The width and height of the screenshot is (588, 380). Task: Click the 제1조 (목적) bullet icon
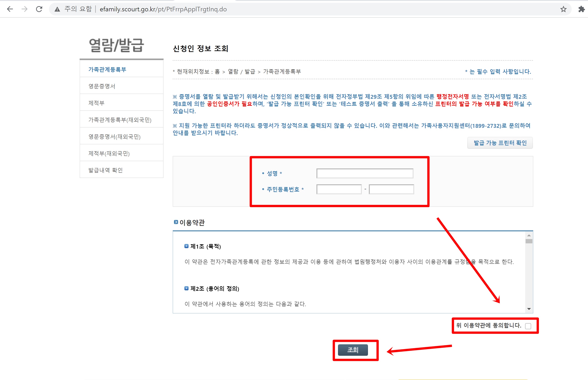click(186, 246)
